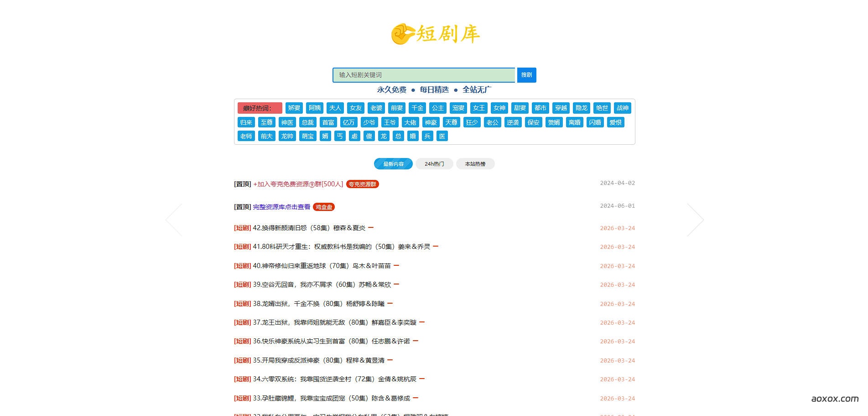Open the previous carousel arrow on the left

tap(173, 219)
